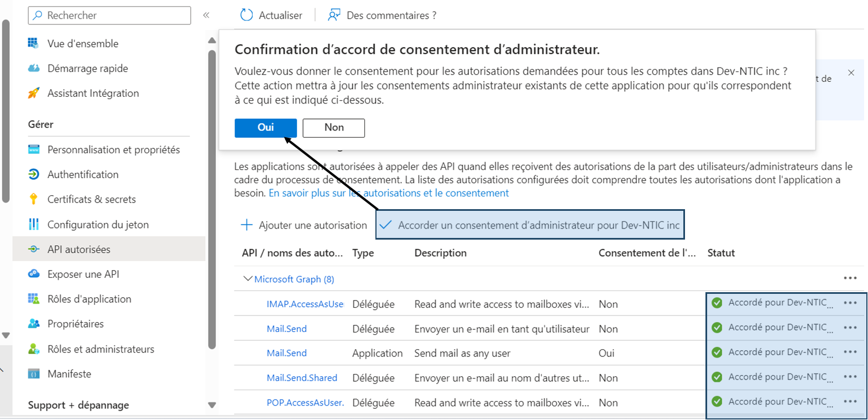The image size is (868, 420).
Task: Click the Assistant Intégration rocket icon
Action: [34, 93]
